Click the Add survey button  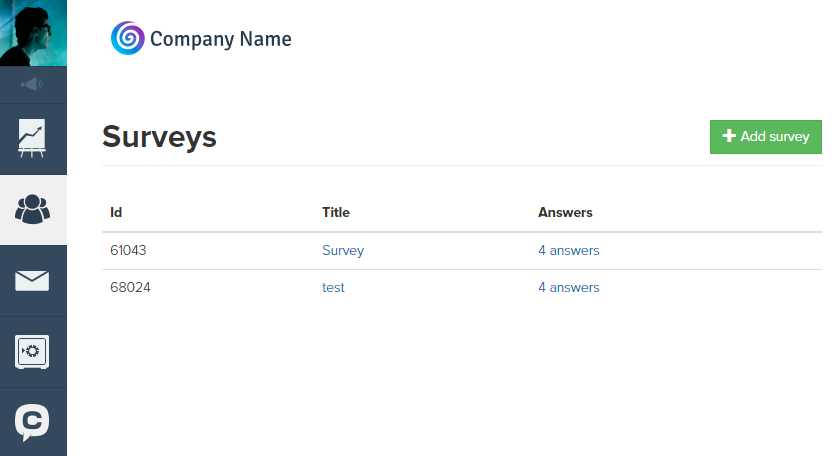click(766, 136)
